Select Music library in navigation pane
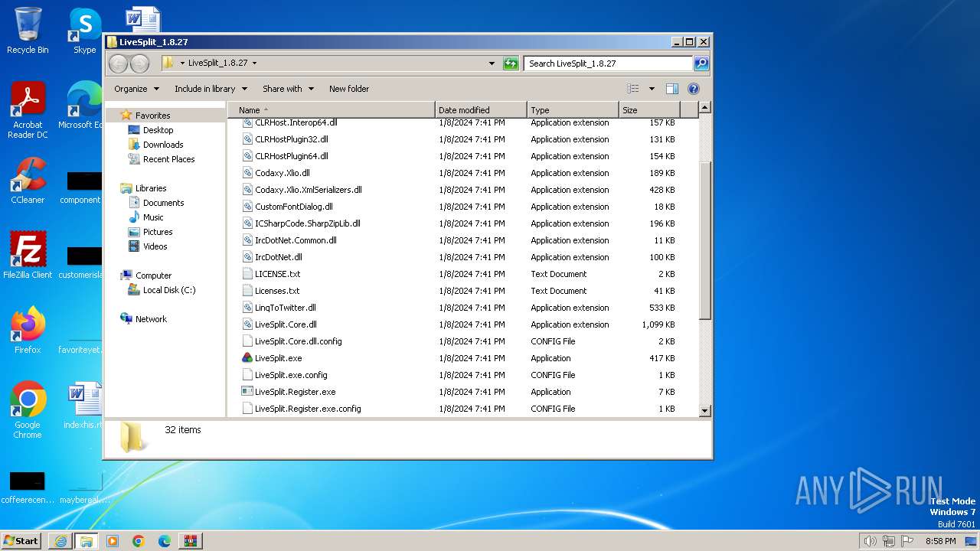This screenshot has height=551, width=980. click(x=153, y=217)
